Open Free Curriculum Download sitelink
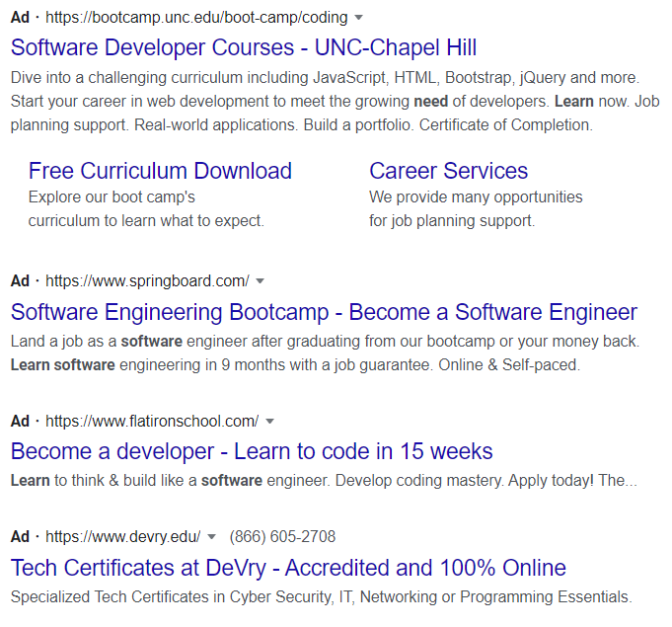 (160, 171)
